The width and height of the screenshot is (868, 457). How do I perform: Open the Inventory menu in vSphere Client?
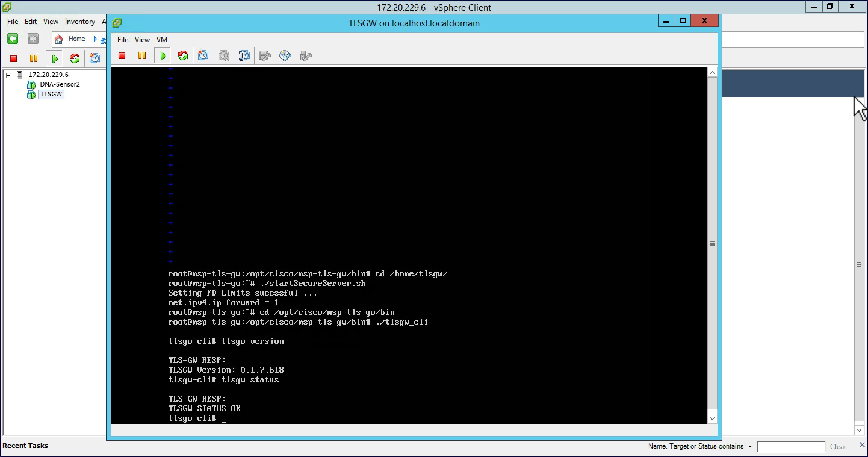pos(80,22)
